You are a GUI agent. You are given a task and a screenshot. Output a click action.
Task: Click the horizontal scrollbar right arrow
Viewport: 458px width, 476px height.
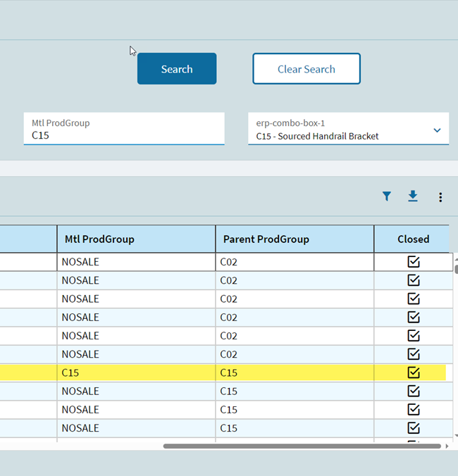coord(447,446)
